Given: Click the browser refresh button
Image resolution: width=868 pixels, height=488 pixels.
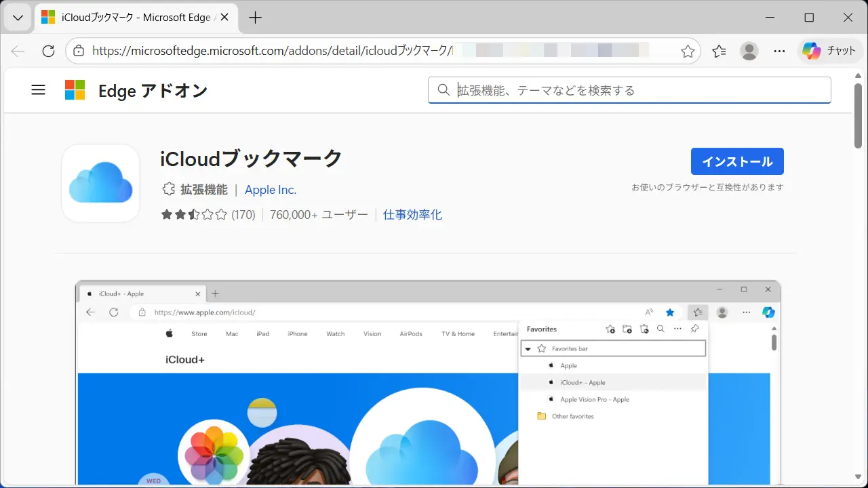Looking at the screenshot, I should pyautogui.click(x=48, y=51).
